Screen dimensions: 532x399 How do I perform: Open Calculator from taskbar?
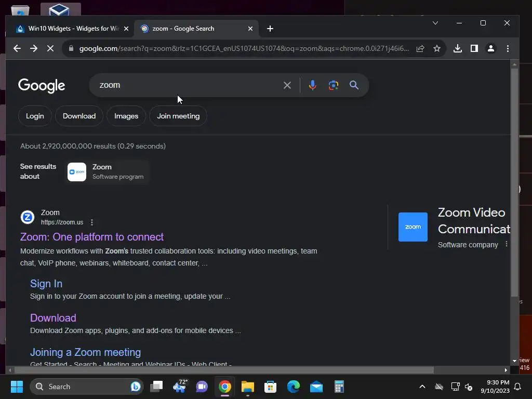point(339,387)
